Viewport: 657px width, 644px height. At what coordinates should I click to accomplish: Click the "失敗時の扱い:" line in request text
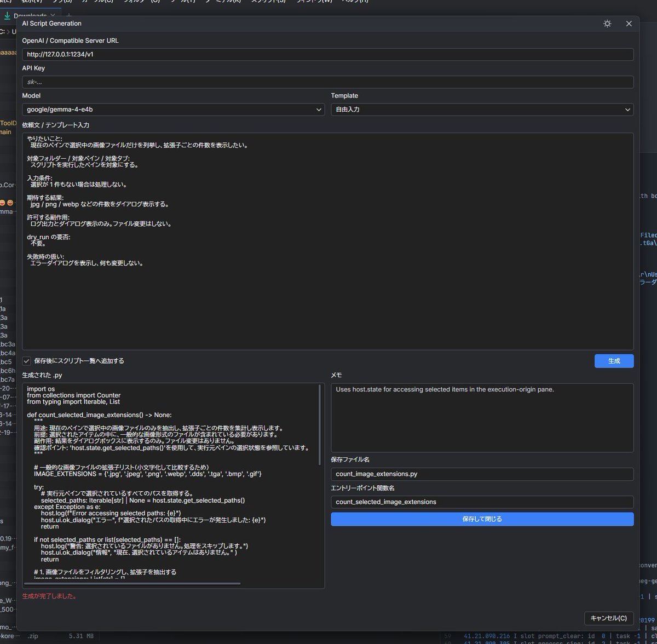[45, 256]
